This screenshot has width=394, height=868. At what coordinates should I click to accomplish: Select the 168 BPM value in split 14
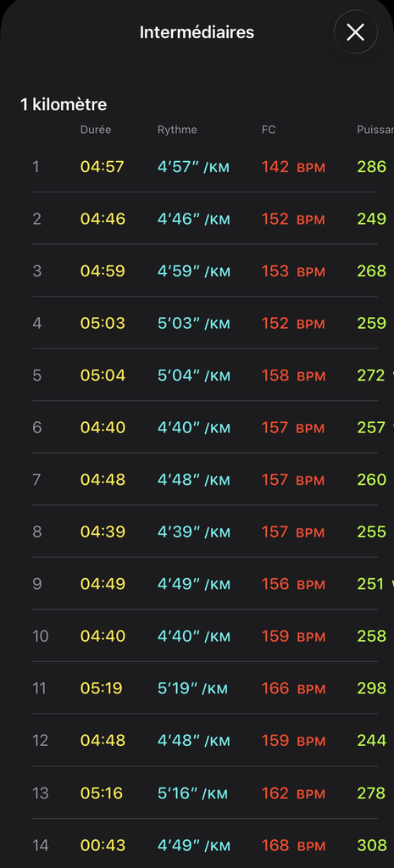(293, 845)
